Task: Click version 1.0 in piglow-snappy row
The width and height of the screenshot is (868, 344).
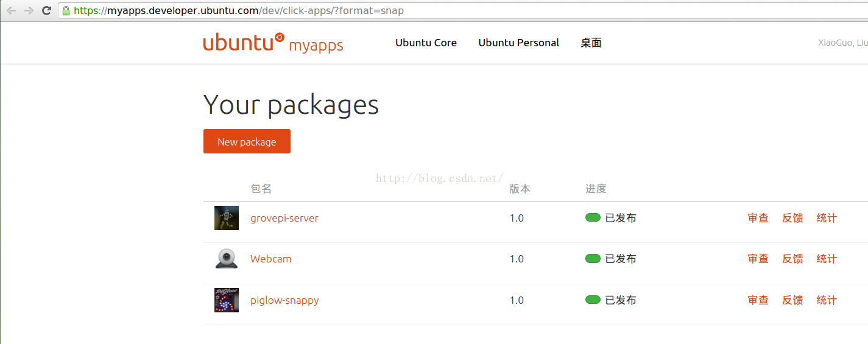Action: pyautogui.click(x=517, y=300)
